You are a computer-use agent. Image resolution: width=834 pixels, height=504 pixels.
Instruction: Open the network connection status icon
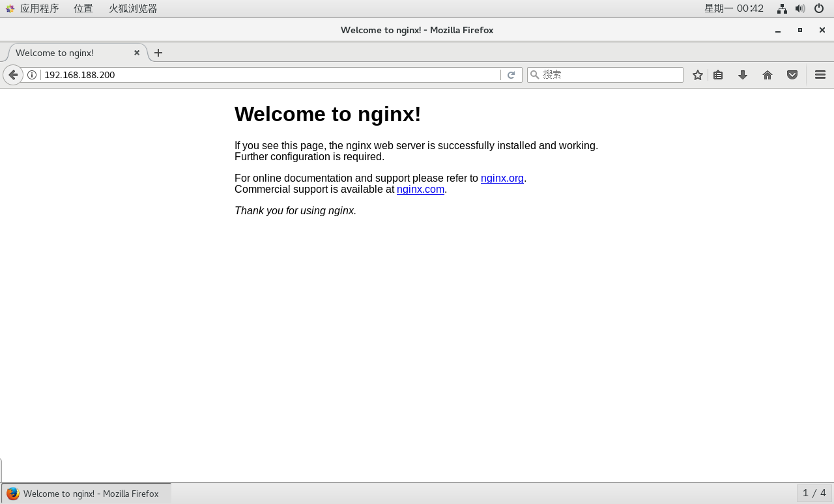tap(782, 8)
